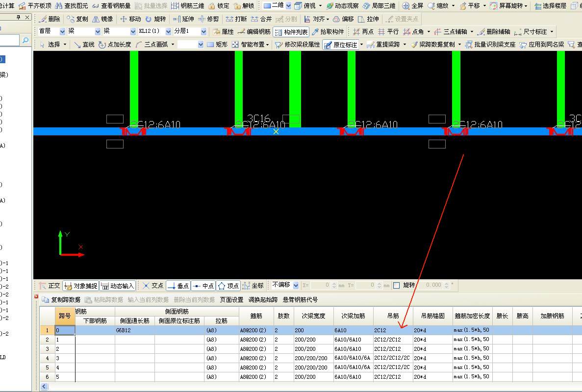Click 梁跨数据复制 button
The height and width of the screenshot is (392, 582).
(x=433, y=45)
